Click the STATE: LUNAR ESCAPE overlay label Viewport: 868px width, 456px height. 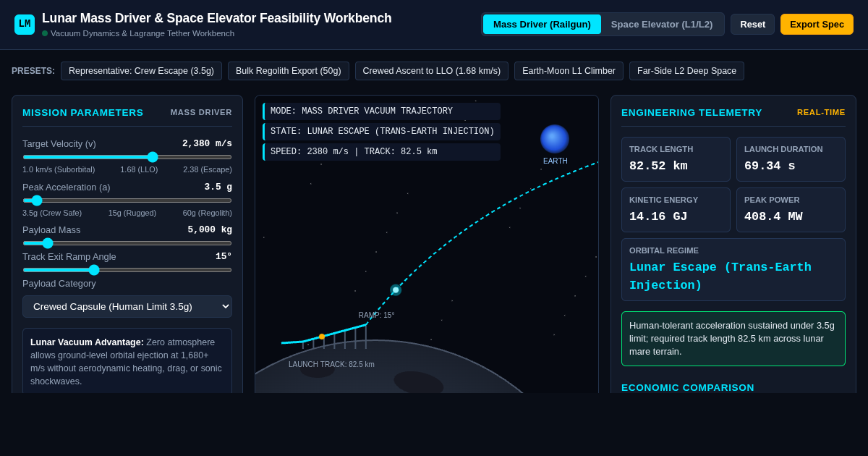[382, 132]
